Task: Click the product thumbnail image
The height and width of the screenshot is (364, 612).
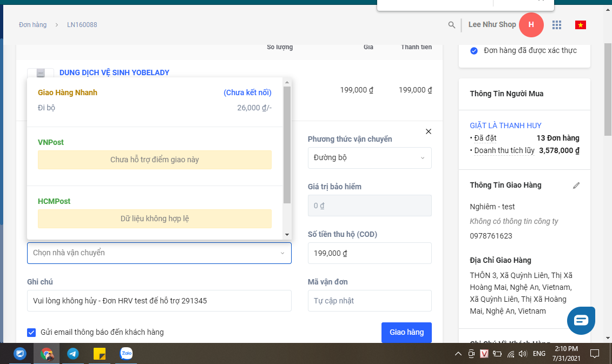Action: pyautogui.click(x=41, y=73)
